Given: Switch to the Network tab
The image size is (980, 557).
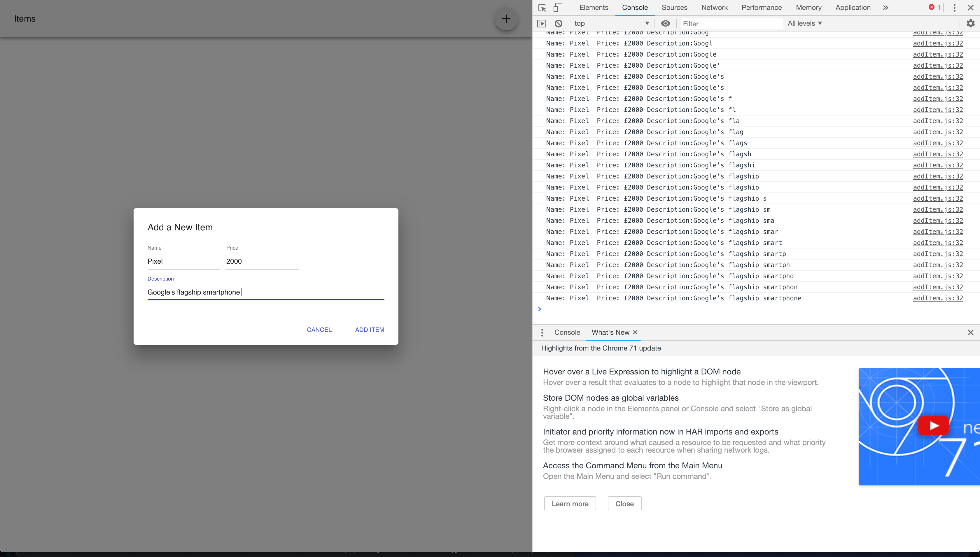Looking at the screenshot, I should [x=714, y=8].
